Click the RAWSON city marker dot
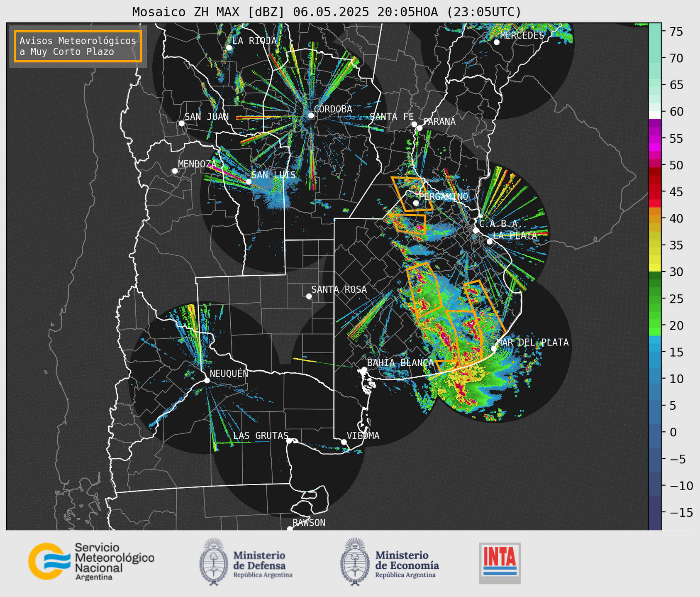Viewport: 700px width, 597px height. click(290, 529)
